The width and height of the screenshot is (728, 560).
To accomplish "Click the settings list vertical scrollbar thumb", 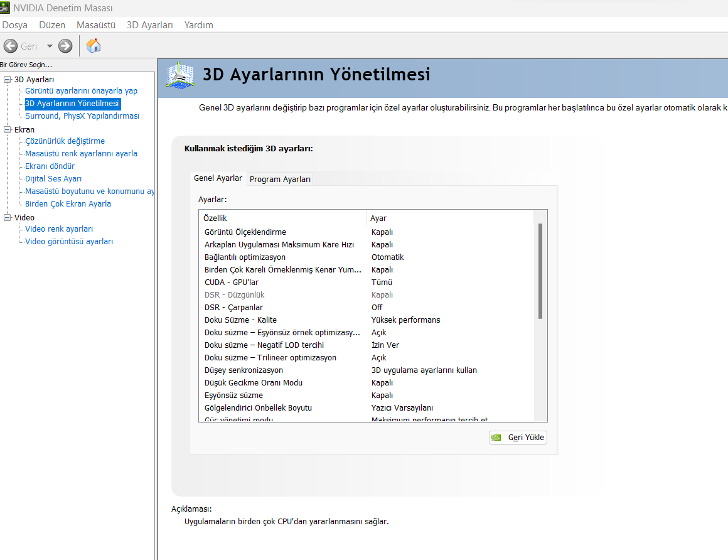I will (540, 271).
